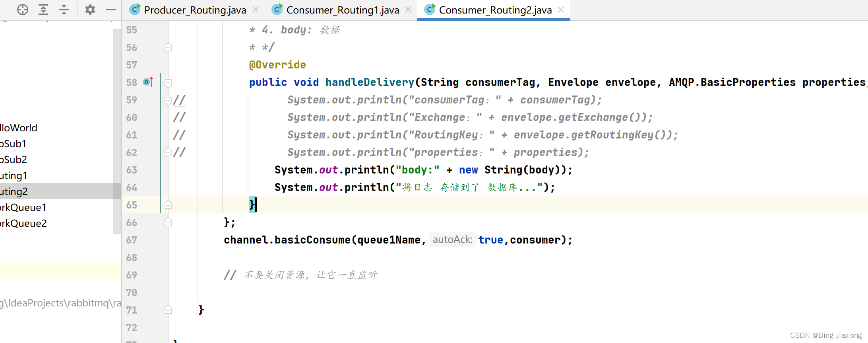
Task: Click the project panel vertical scrollbar
Action: pyautogui.click(x=117, y=131)
